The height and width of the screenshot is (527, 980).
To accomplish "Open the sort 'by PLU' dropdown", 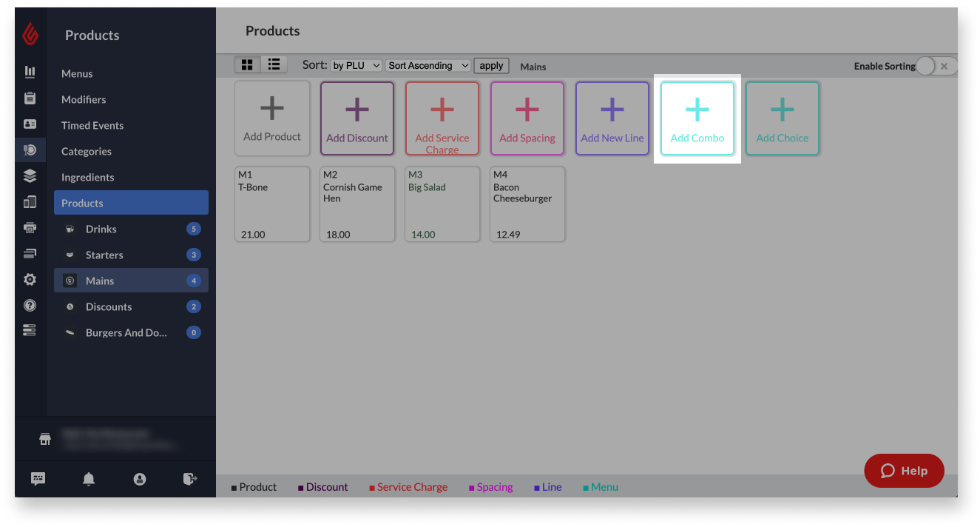I will [356, 65].
